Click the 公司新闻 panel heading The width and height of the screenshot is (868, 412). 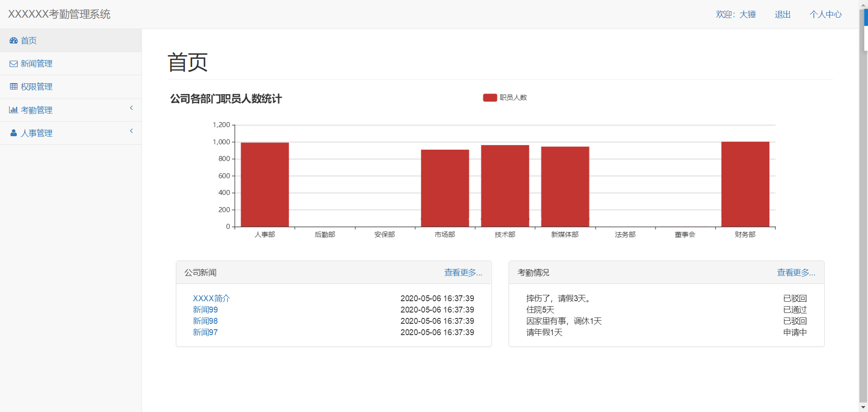coord(200,273)
